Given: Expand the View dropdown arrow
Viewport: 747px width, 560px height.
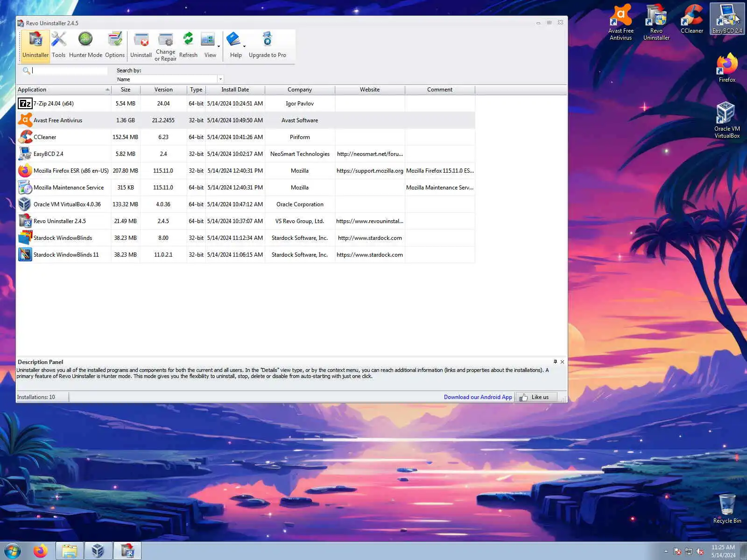Looking at the screenshot, I should (x=219, y=46).
